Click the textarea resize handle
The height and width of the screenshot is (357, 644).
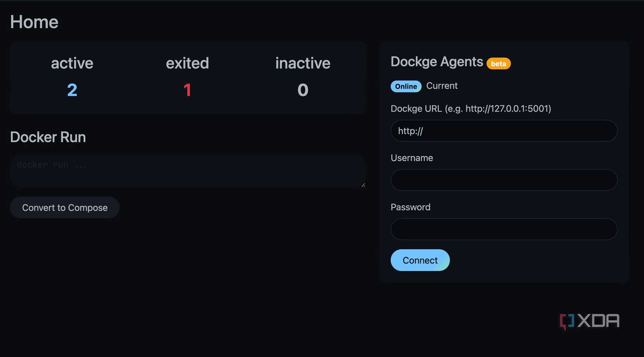click(x=363, y=185)
